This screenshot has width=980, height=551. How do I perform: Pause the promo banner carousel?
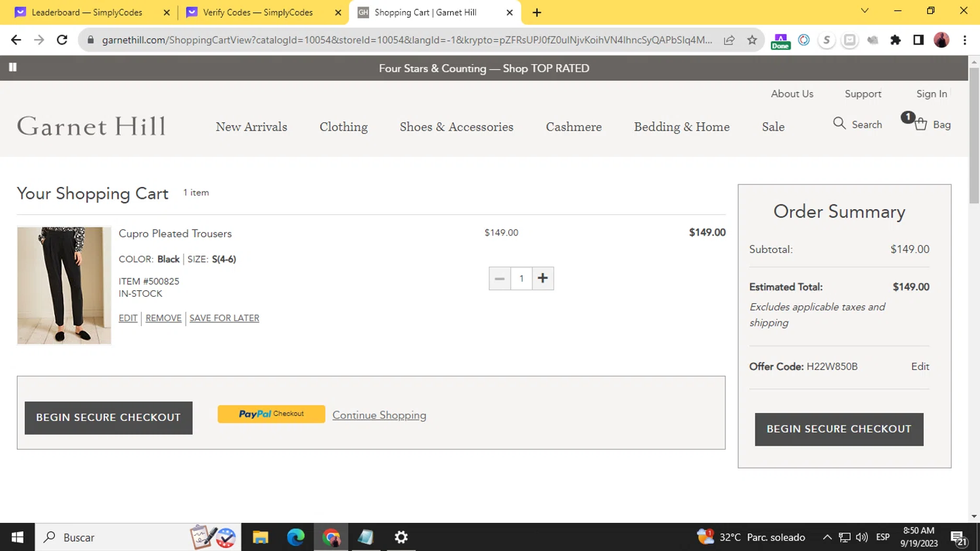[12, 67]
